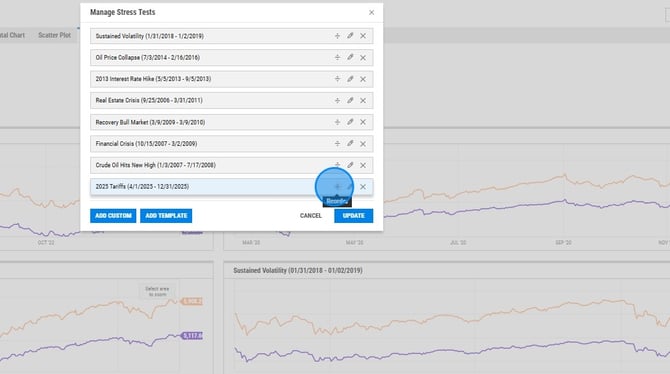Switch to the Scatter Plot tab
Image resolution: width=670 pixels, height=374 pixels.
[54, 35]
